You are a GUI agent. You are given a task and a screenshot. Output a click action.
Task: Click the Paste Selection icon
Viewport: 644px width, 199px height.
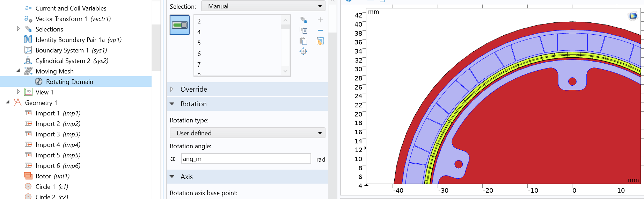[x=303, y=41]
